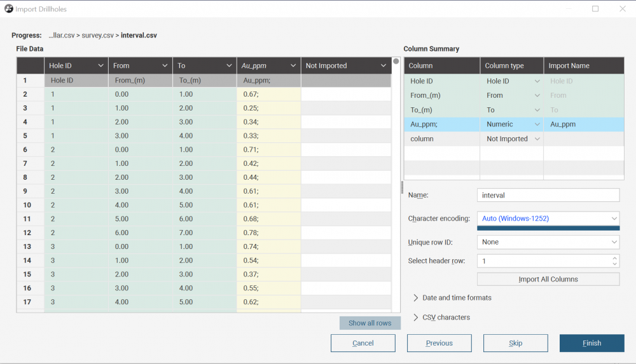
Task: Open the Unique row ID dropdown
Action: coord(548,242)
